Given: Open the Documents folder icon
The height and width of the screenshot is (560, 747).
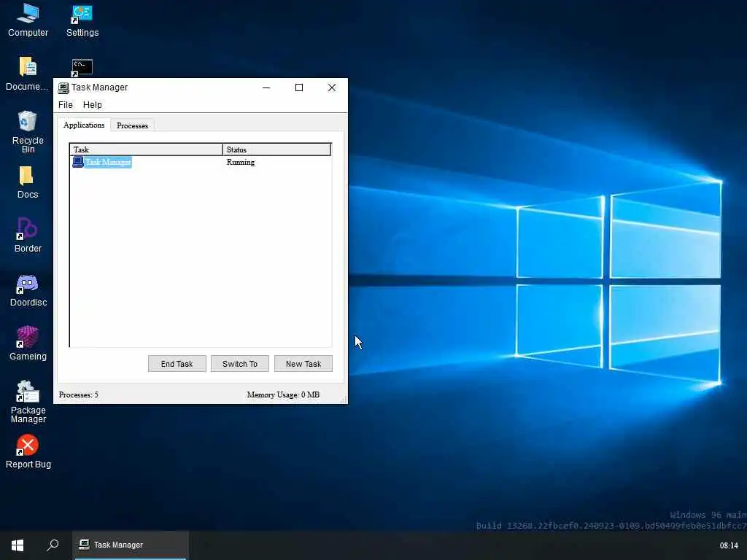Looking at the screenshot, I should click(28, 74).
